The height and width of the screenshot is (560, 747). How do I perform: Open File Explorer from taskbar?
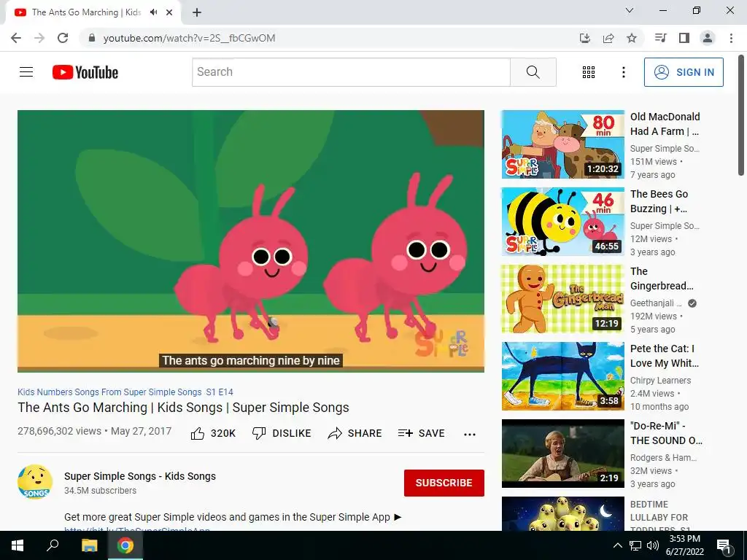(89, 545)
